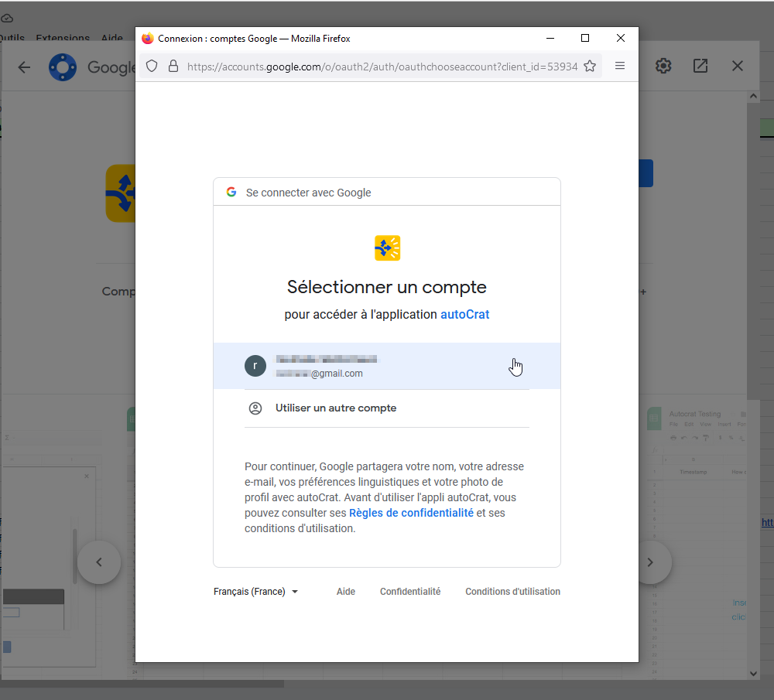Viewport: 774px width, 700px height.
Task: Click the 'Confidentialité' footer link
Action: [410, 592]
